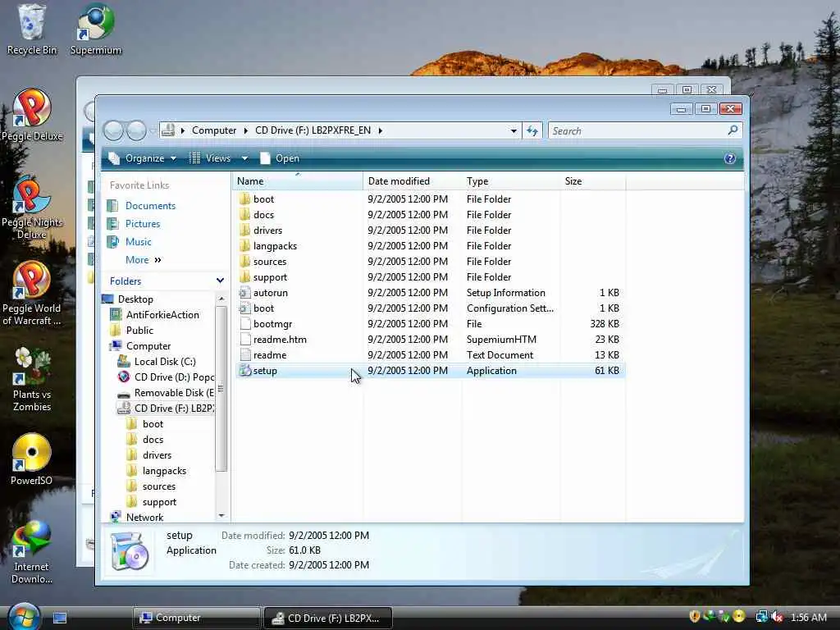The width and height of the screenshot is (840, 630).
Task: Click the refresh button beside address bar
Action: pyautogui.click(x=532, y=130)
